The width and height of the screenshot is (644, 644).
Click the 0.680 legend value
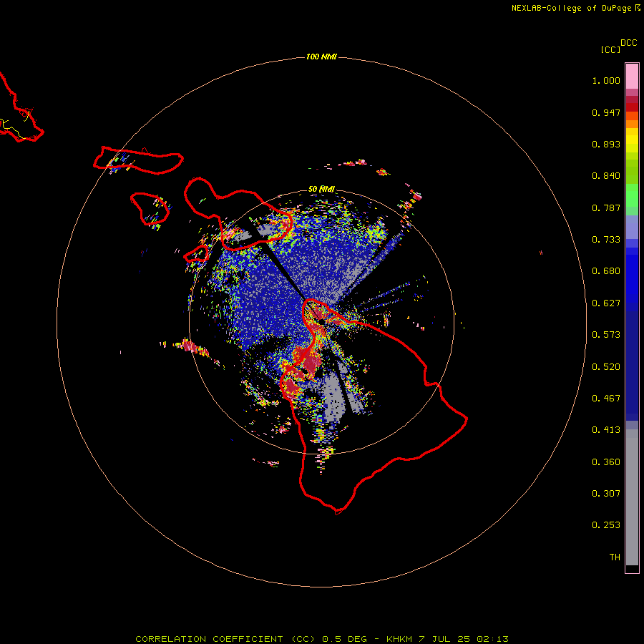point(606,271)
